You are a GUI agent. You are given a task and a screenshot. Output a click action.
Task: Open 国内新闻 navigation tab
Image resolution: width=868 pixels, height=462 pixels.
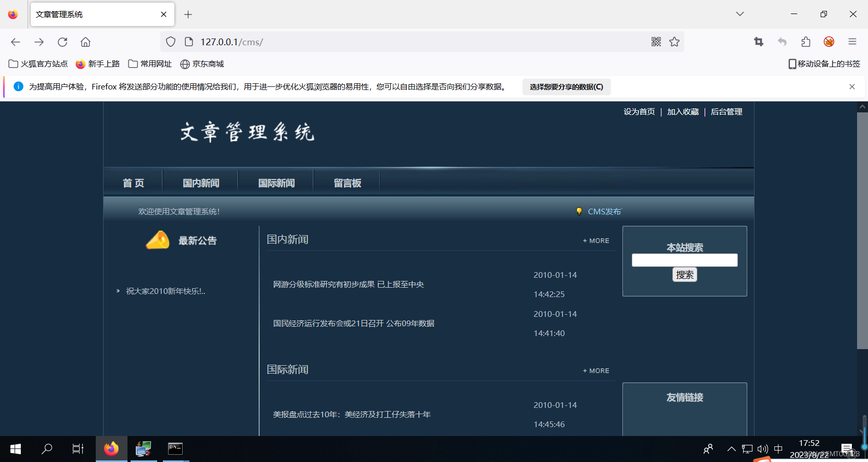[201, 183]
